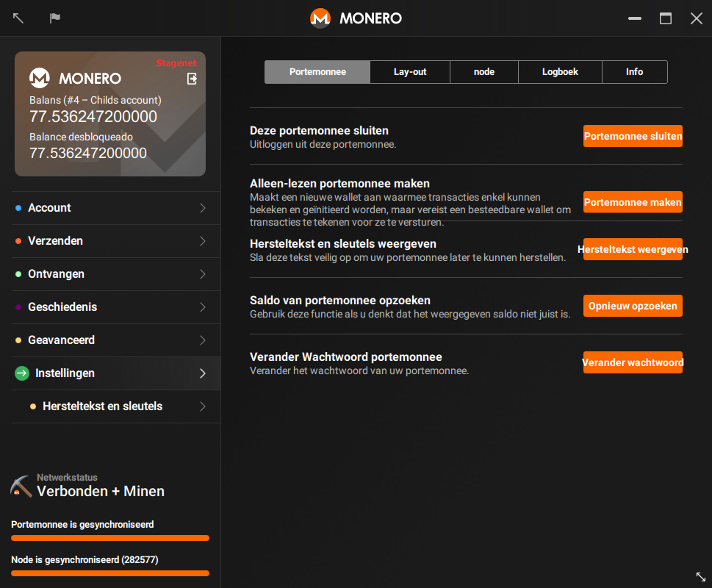
Task: Open the node tab
Action: [x=484, y=72]
